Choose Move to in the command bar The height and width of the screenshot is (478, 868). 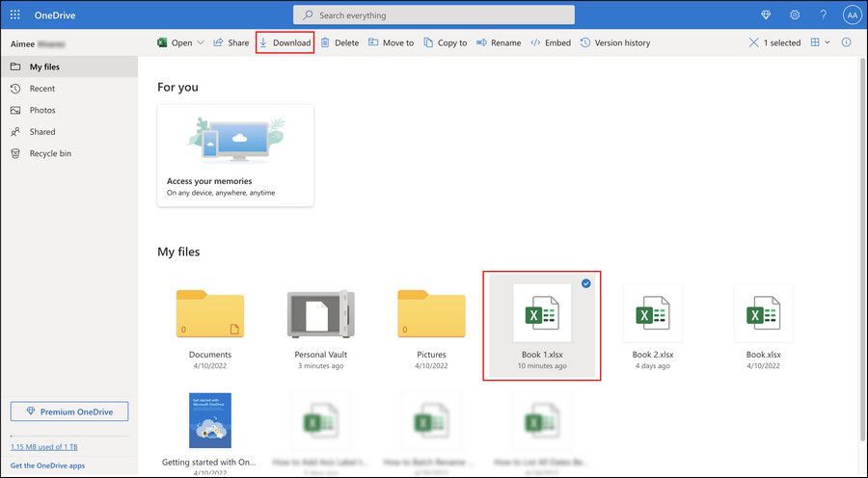click(392, 42)
